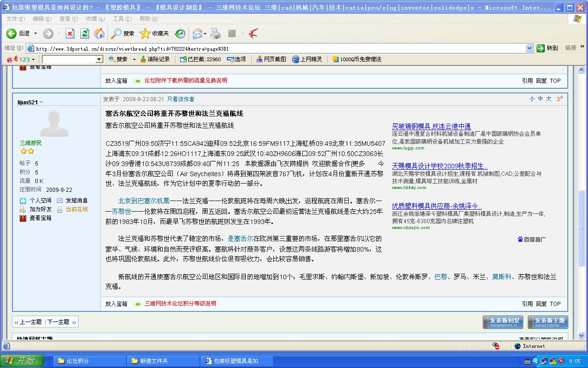Viewport: 588px width, 368px height.
Task: Open the Windows 开始 start button
Action: (x=22, y=361)
